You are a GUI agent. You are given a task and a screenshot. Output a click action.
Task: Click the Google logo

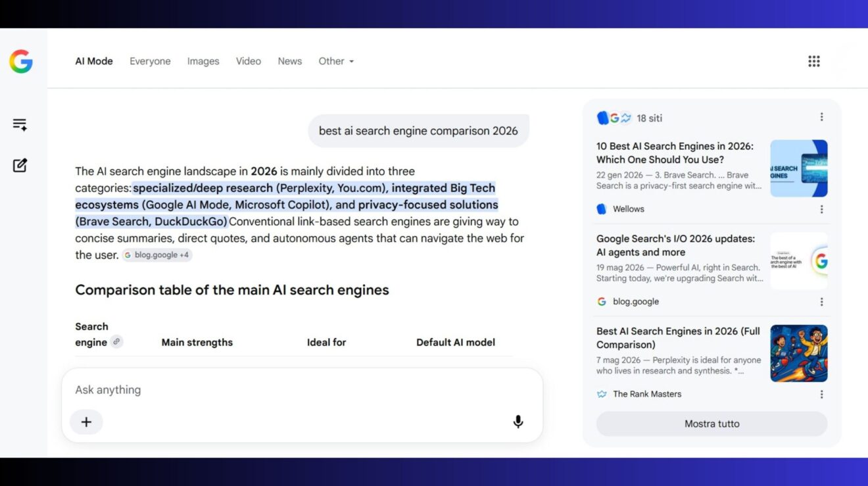(21, 61)
